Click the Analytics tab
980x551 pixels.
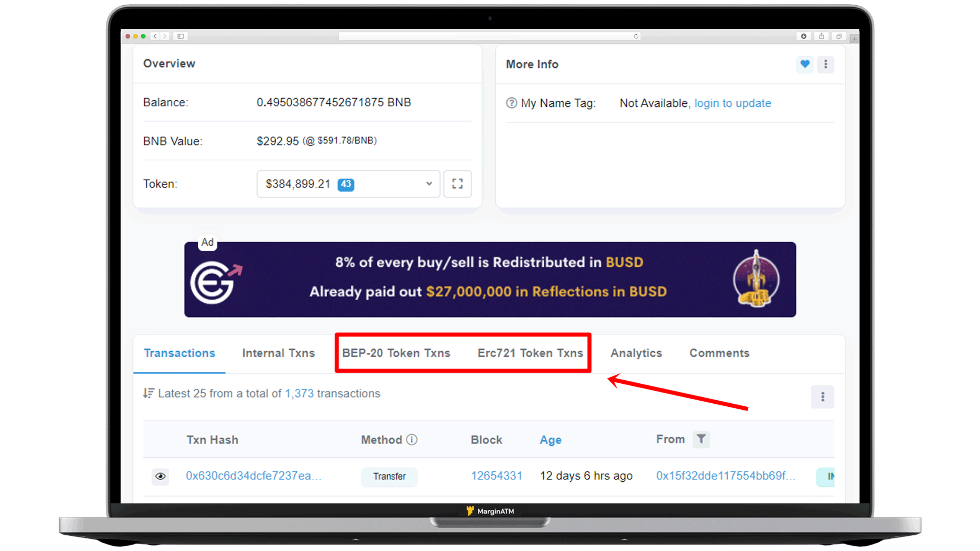coord(636,352)
